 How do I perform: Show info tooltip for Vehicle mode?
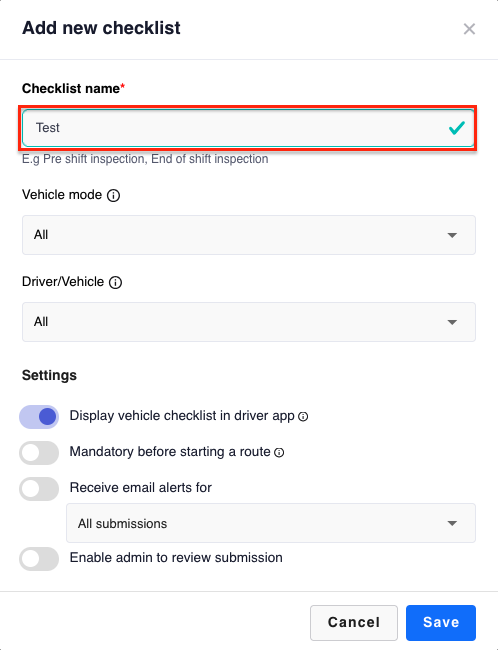114,195
